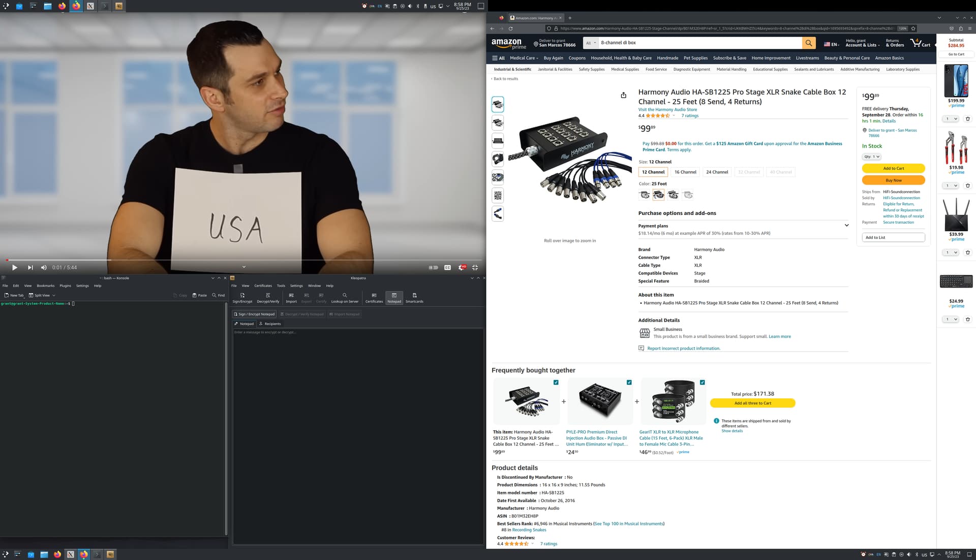Click Import toolbar icon in Kleopatra
Screen dimensions: 976x560
click(291, 298)
